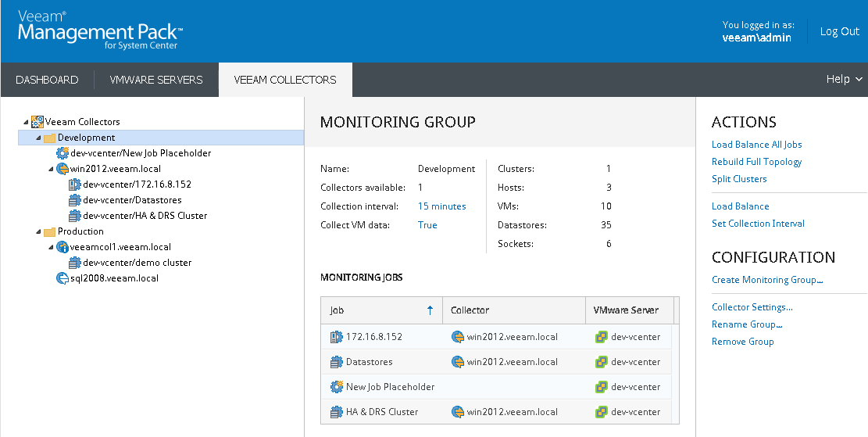
Task: Click the dev-vcenter icon in 172.16.8.152 row
Action: pos(601,337)
